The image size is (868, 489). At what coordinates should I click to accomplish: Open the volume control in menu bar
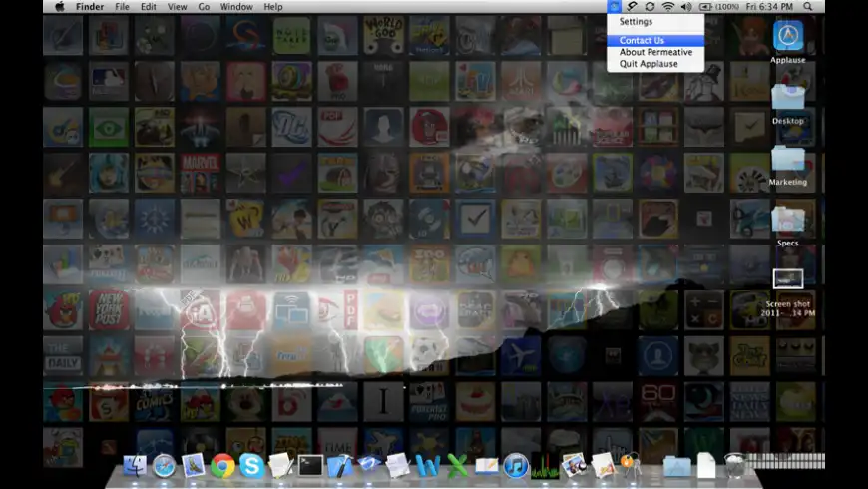[x=686, y=7]
